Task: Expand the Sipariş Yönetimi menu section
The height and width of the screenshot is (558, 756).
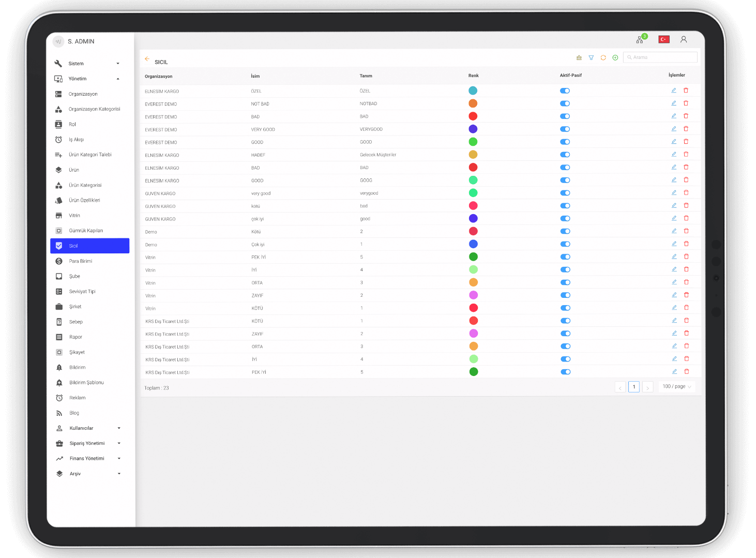Action: pos(89,443)
